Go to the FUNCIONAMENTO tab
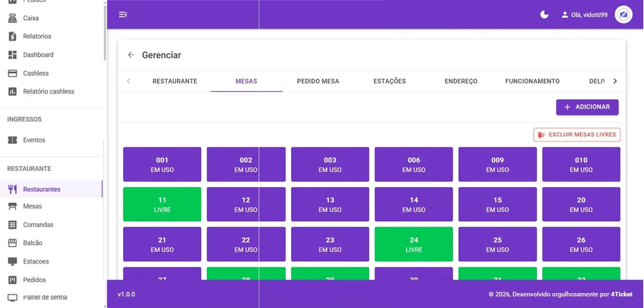This screenshot has height=308, width=644. click(x=533, y=81)
